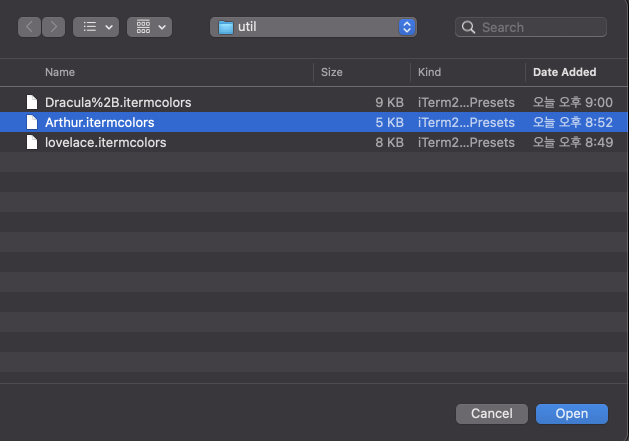Click the Cancel button

tap(492, 414)
